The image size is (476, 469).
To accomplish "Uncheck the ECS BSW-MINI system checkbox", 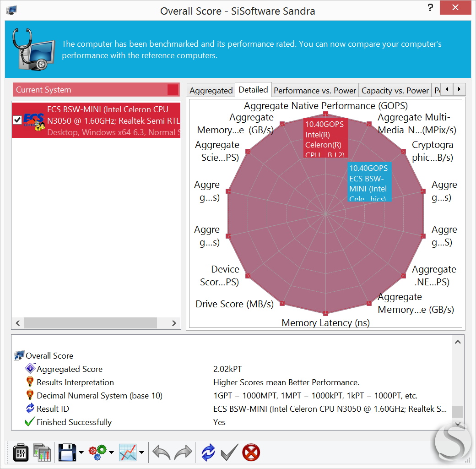I will coord(17,120).
